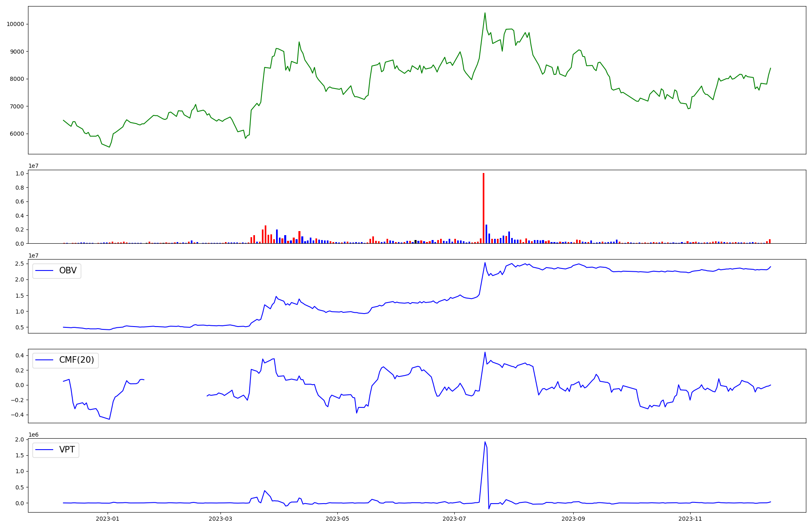This screenshot has height=528, width=812.
Task: Click the CMF(20) legend label
Action: click(76, 360)
